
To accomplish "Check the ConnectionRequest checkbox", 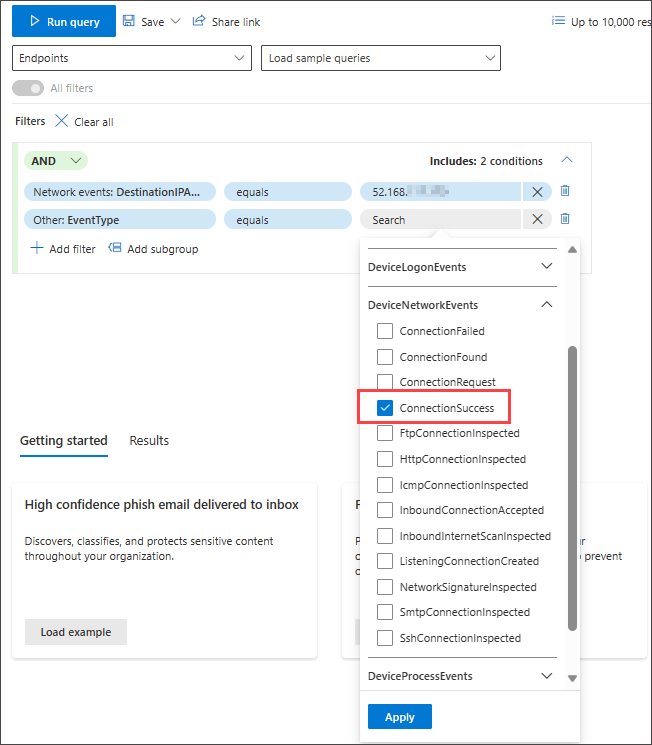I will pyautogui.click(x=384, y=382).
